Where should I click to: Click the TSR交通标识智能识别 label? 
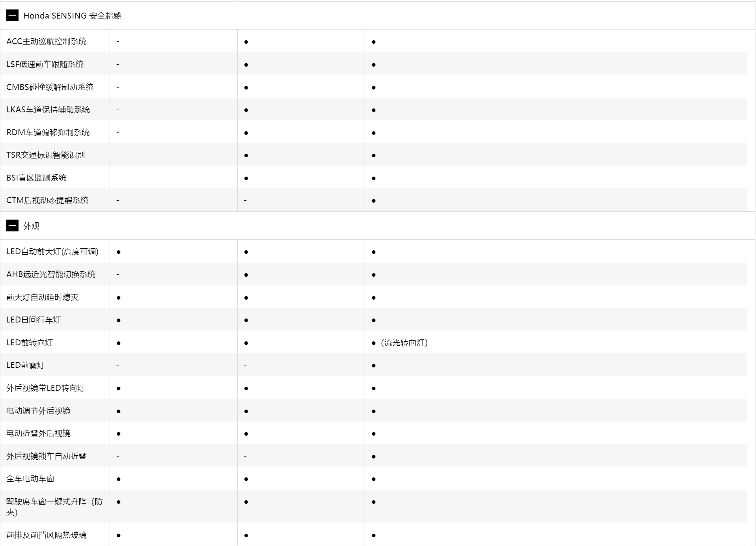tap(45, 155)
